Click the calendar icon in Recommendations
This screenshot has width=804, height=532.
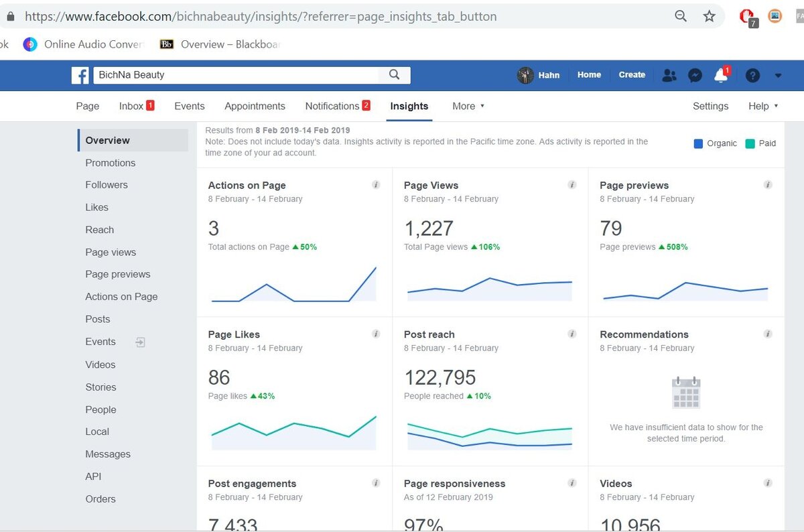click(x=686, y=393)
